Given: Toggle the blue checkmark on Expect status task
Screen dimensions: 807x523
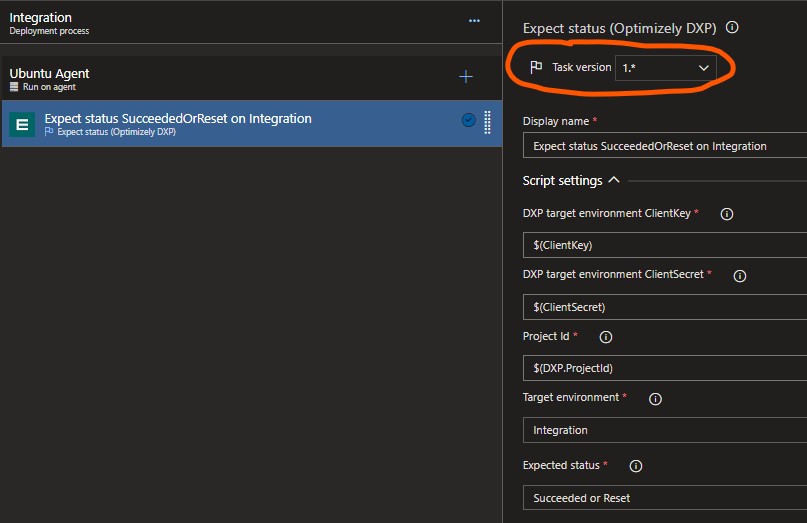Looking at the screenshot, I should [468, 120].
